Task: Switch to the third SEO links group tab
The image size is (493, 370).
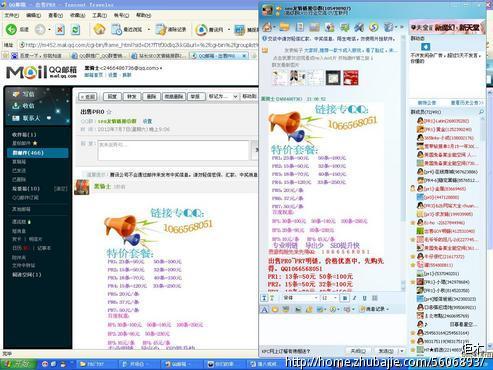Action: coord(159,56)
